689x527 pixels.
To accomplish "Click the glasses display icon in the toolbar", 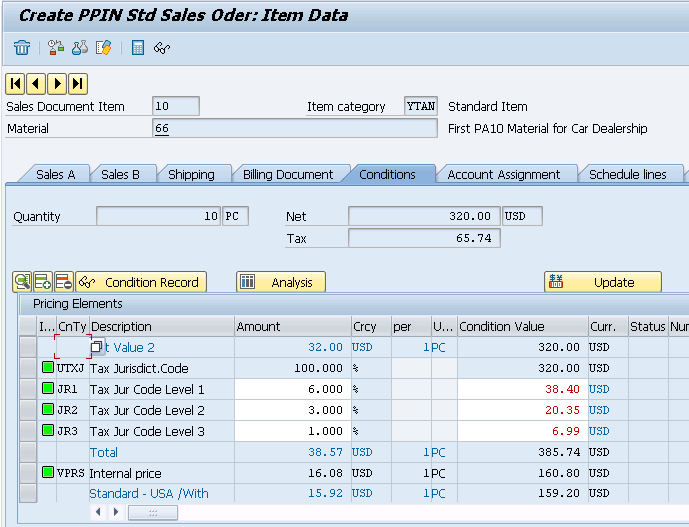I will (x=161, y=47).
